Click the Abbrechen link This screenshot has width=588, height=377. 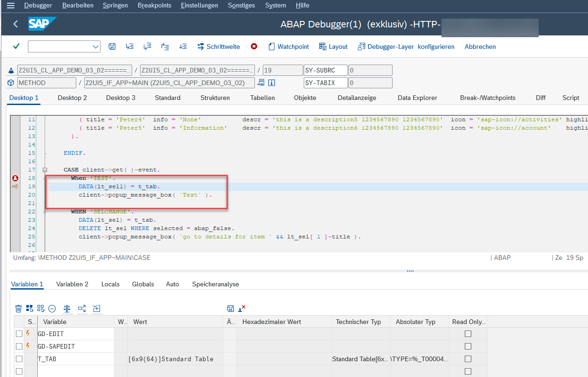[x=480, y=46]
